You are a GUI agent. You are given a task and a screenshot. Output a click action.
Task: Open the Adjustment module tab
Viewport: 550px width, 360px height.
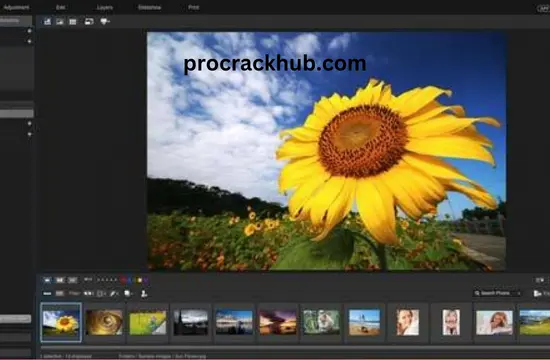(x=15, y=7)
